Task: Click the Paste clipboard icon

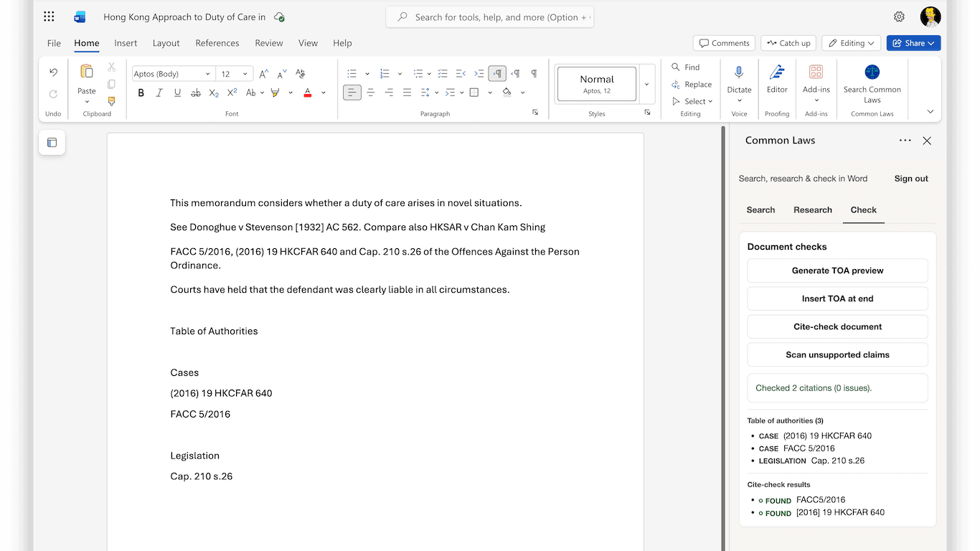Action: coord(87,71)
